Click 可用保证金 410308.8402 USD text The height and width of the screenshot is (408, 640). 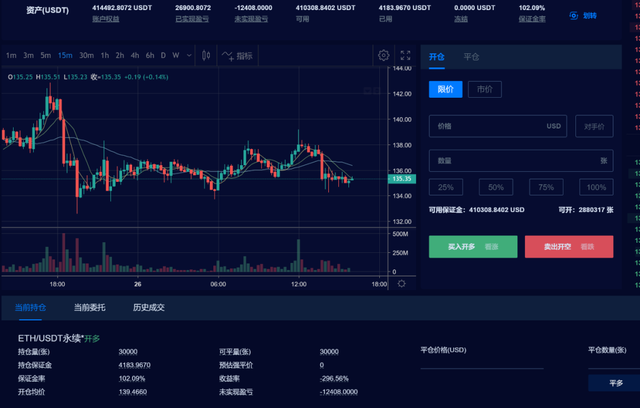[x=476, y=210]
